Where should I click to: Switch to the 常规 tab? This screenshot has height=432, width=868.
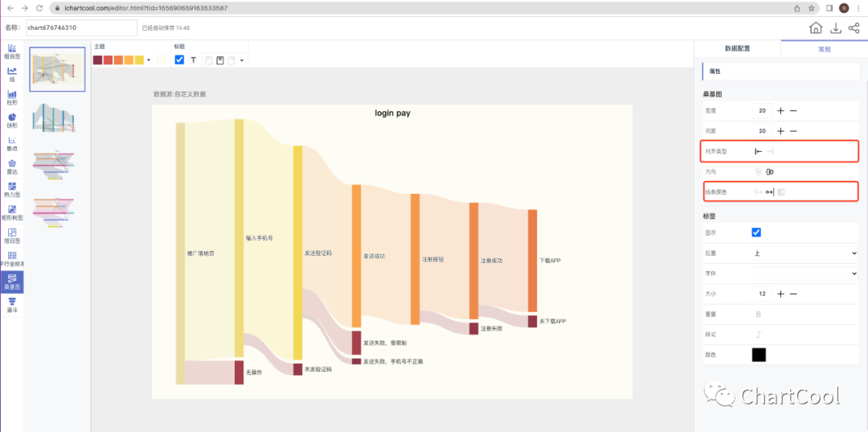click(824, 49)
